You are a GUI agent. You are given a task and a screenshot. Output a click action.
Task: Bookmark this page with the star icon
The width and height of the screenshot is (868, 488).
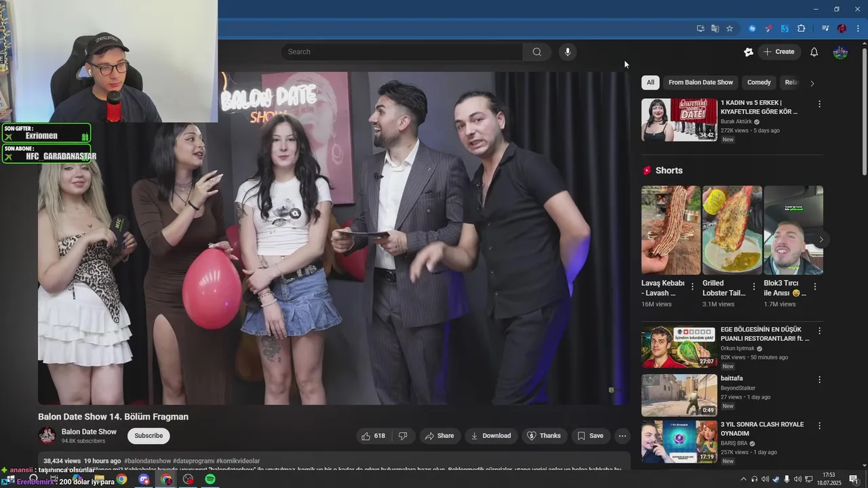coord(730,28)
